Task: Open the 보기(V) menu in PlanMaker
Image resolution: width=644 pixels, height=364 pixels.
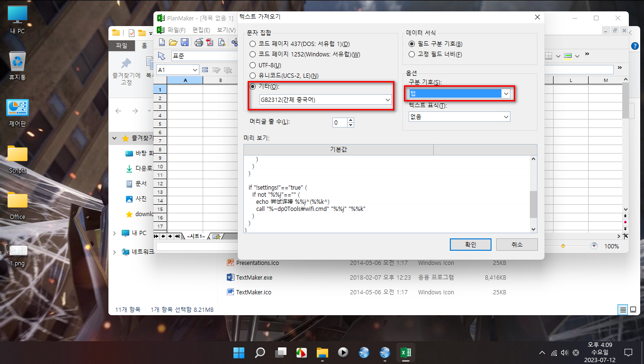Action: [226, 30]
